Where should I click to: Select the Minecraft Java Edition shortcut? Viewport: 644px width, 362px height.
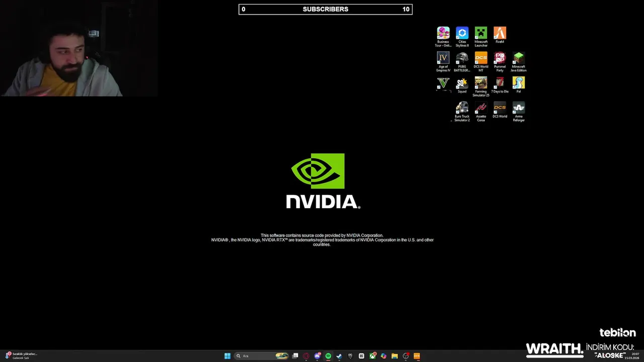(x=519, y=62)
